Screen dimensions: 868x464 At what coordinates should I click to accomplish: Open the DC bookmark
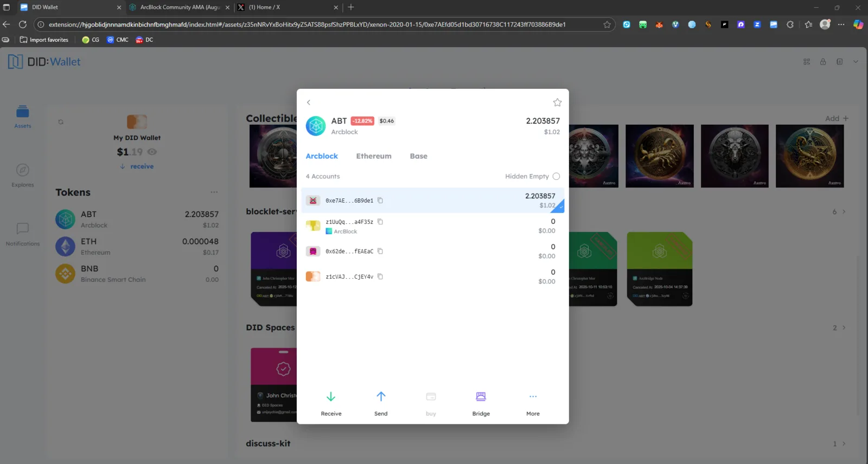pyautogui.click(x=144, y=40)
